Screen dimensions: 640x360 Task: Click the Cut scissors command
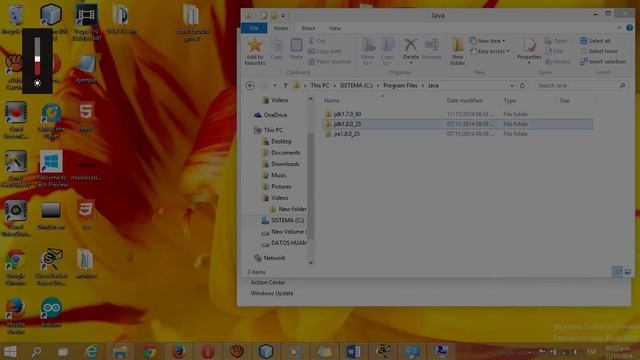(317, 41)
